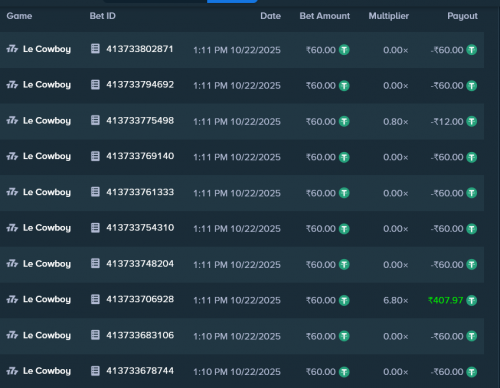Open bet ID 413733683106
This screenshot has height=388, width=500.
(140, 335)
